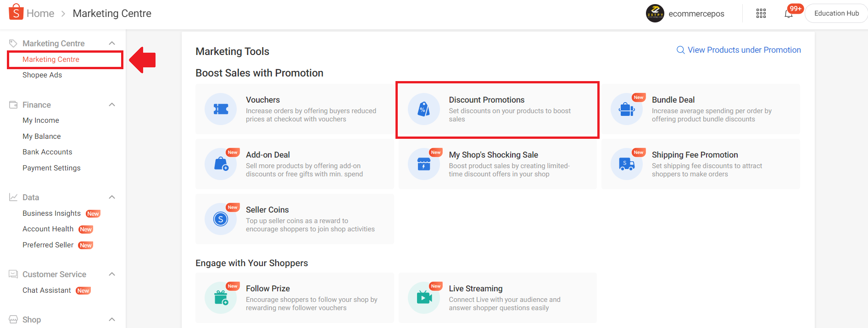Screen dimensions: 868x328
Task: Collapse the Customer Service sidebar section
Action: [112, 274]
